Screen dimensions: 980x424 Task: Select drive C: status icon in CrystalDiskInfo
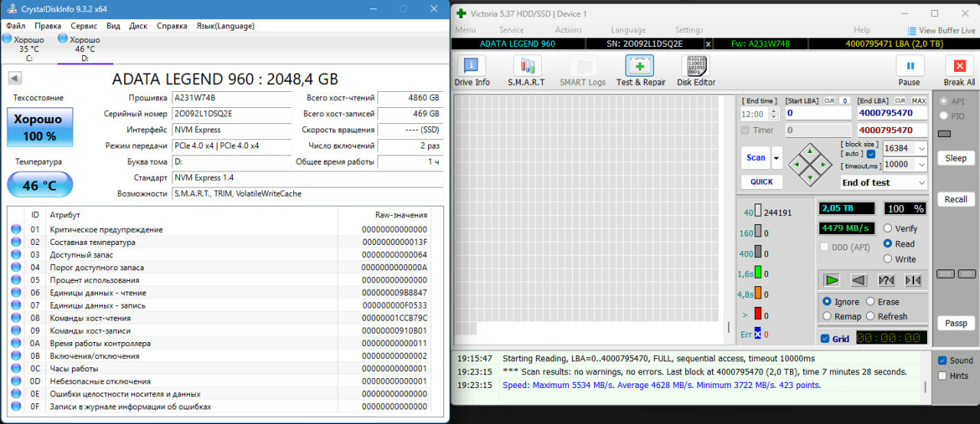tap(7, 38)
